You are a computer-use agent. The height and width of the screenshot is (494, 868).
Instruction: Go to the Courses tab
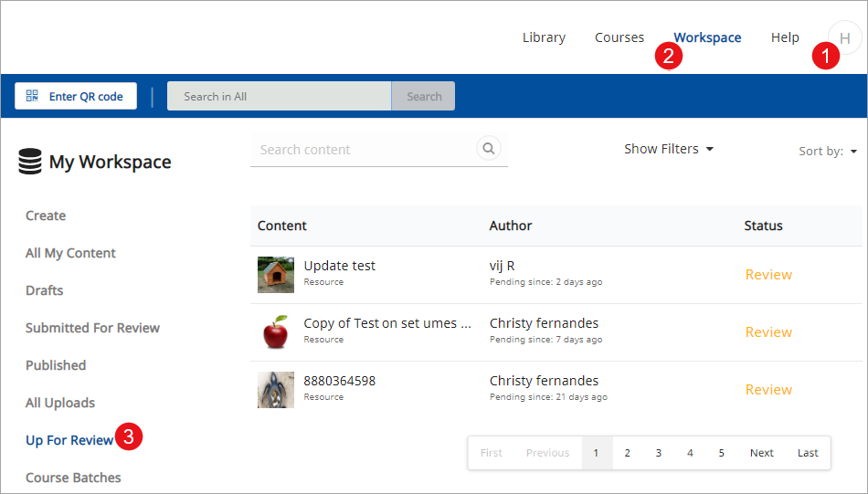coord(619,37)
